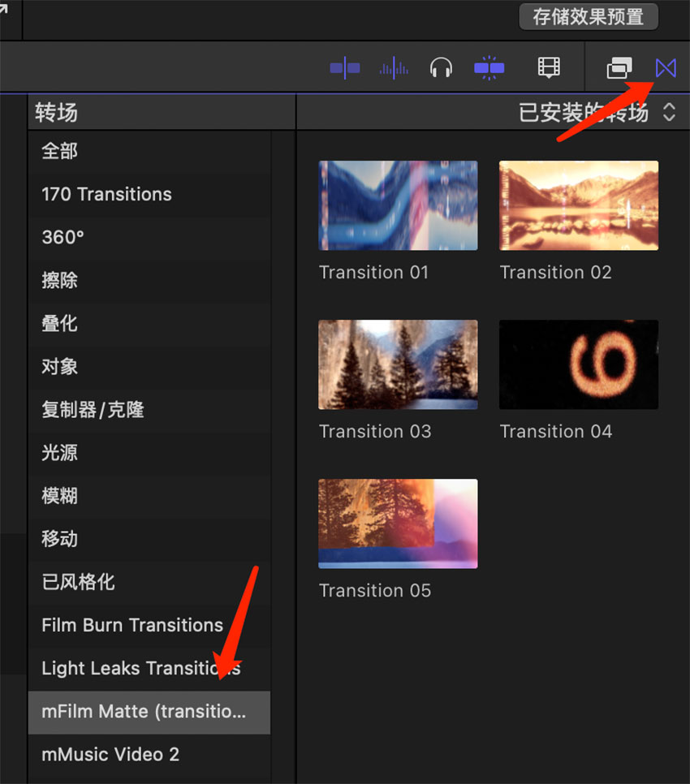690x784 pixels.
Task: Toggle snapping icon
Action: pyautogui.click(x=489, y=67)
